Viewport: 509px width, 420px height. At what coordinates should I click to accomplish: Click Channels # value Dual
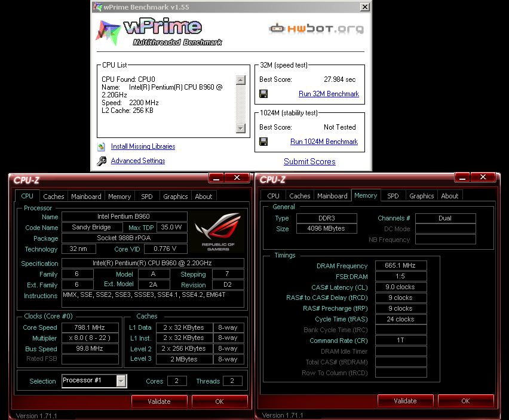(x=446, y=218)
